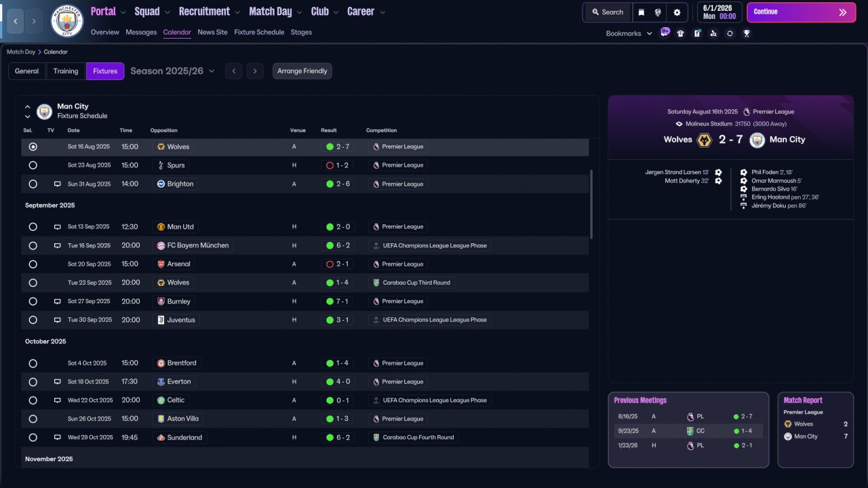
Task: Open the 9+ notifications speech bubble
Action: [665, 32]
